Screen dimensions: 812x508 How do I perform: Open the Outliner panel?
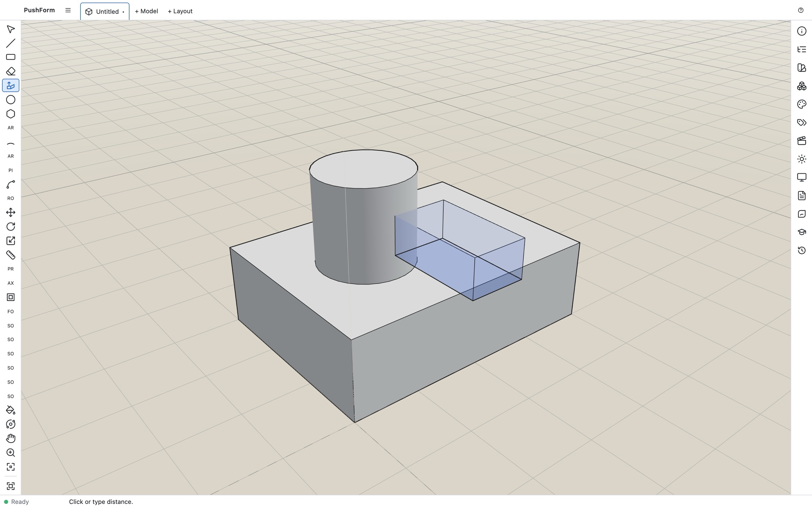(802, 49)
